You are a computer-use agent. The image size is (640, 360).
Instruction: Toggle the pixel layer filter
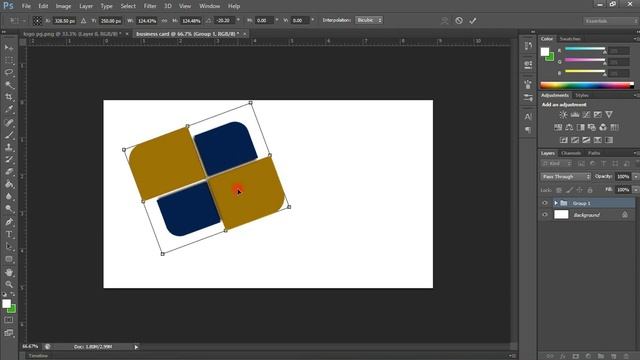point(581,164)
